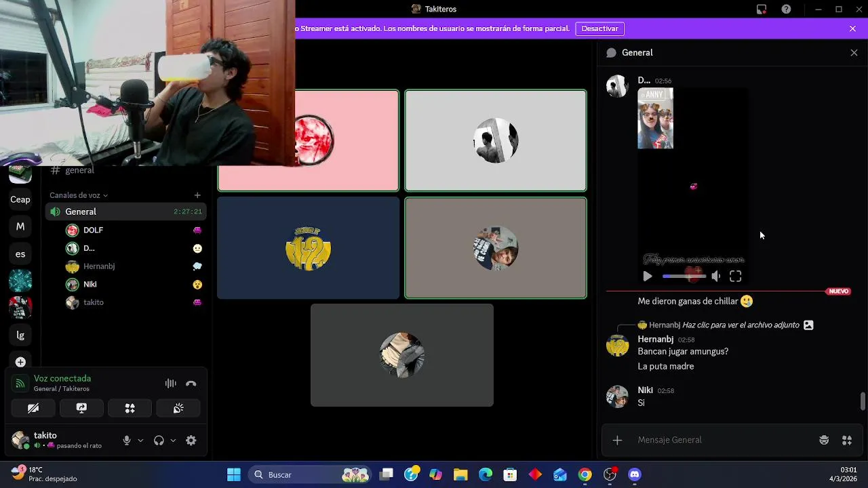Expand headphone output options arrow
The height and width of the screenshot is (488, 868).
pos(173,441)
